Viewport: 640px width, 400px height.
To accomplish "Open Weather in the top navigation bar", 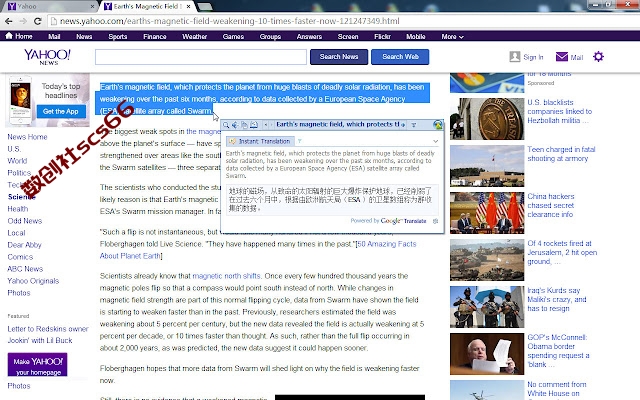I will pyautogui.click(x=195, y=36).
